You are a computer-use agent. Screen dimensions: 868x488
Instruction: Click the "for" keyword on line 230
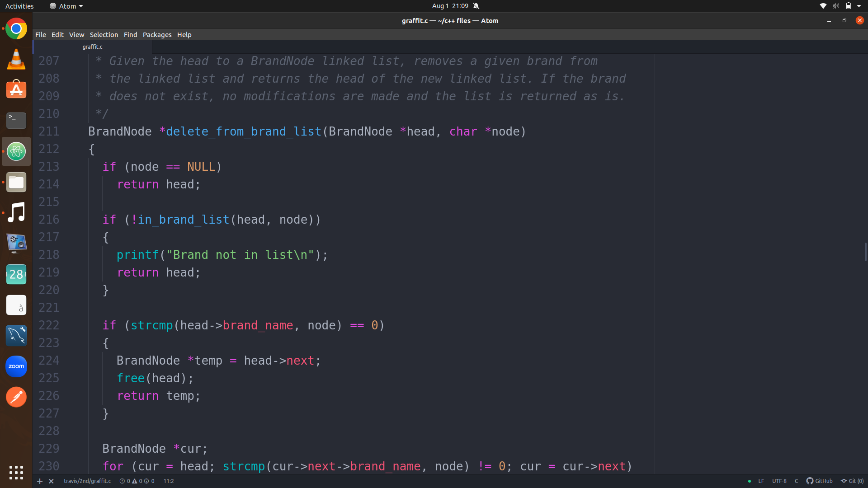[113, 466]
